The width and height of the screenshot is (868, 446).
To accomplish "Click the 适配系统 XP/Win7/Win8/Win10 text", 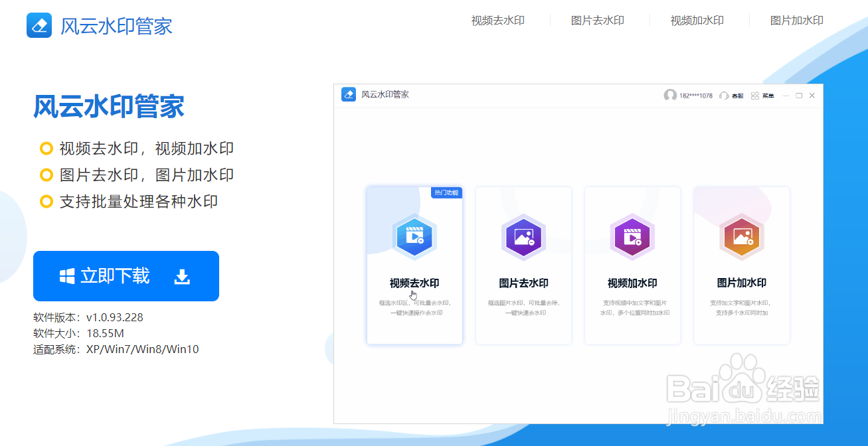I will (116, 349).
